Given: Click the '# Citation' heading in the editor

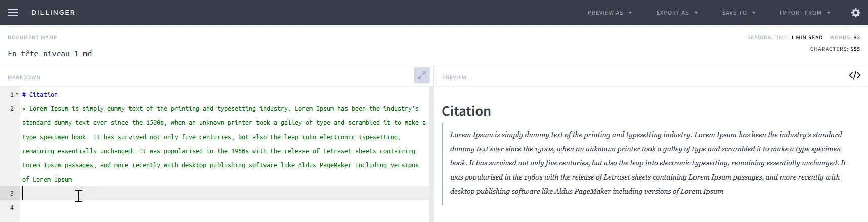Looking at the screenshot, I should click(40, 95).
